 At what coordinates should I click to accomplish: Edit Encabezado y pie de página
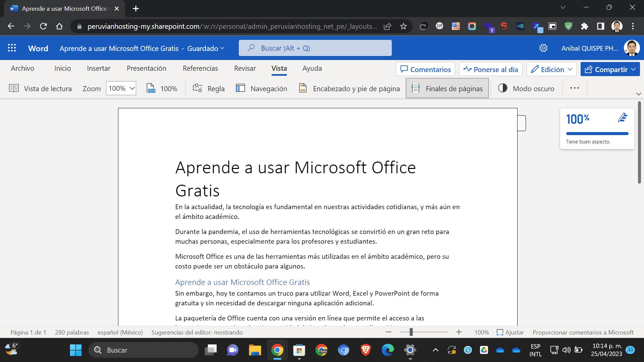349,88
